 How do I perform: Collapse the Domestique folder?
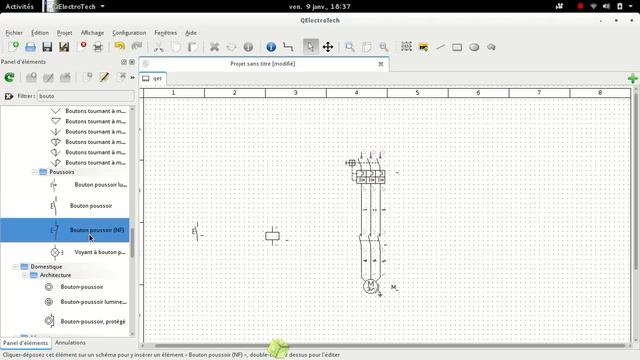coord(16,267)
